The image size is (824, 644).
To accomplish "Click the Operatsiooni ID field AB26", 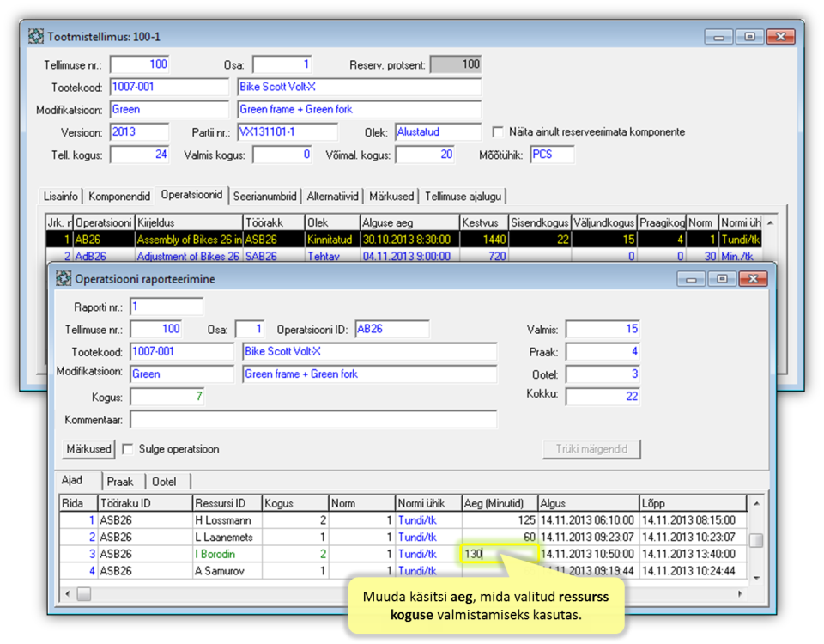I will click(392, 329).
